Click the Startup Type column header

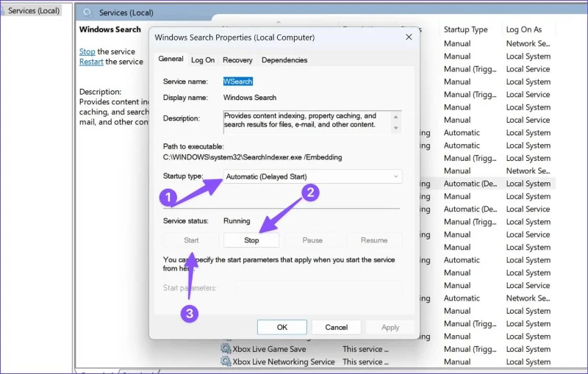tap(465, 29)
